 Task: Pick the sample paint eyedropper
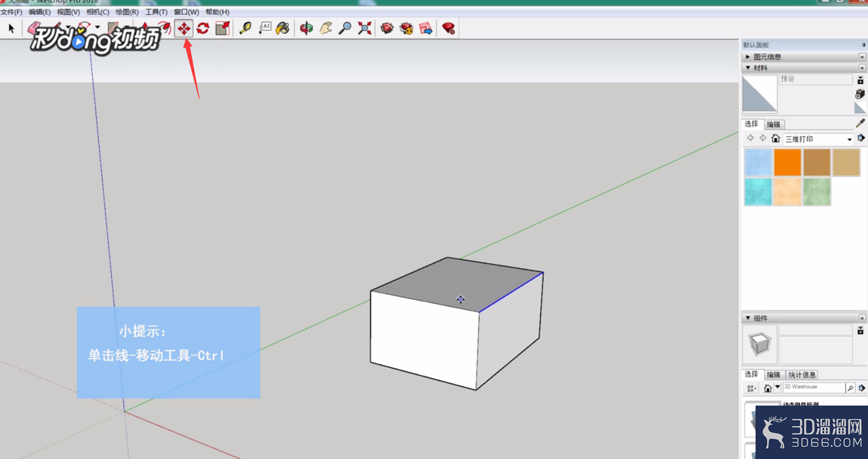(860, 123)
